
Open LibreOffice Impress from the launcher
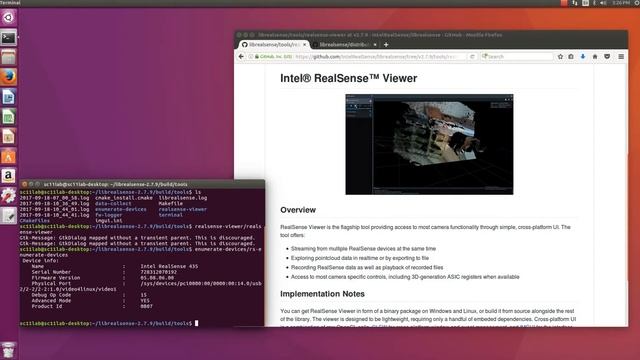click(9, 137)
